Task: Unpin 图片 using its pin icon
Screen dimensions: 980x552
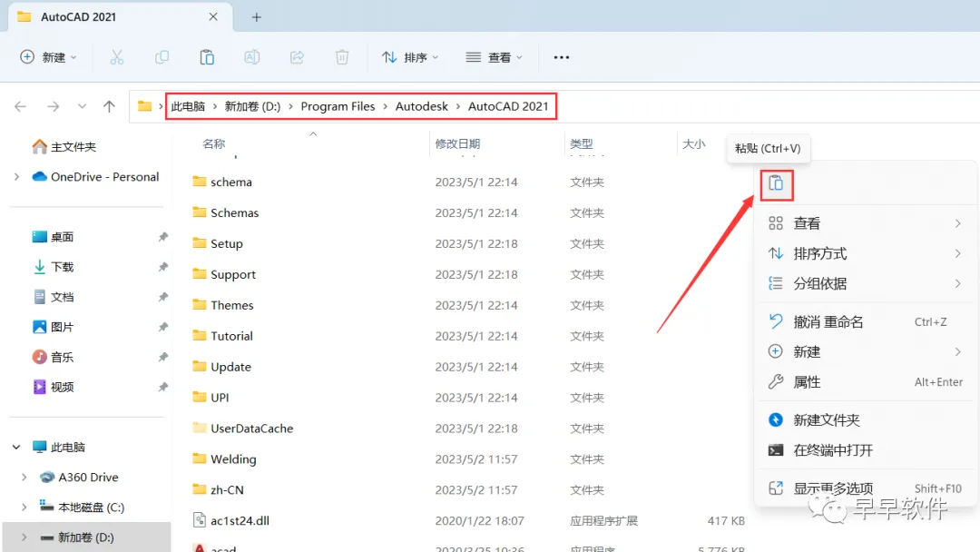Action: click(163, 327)
